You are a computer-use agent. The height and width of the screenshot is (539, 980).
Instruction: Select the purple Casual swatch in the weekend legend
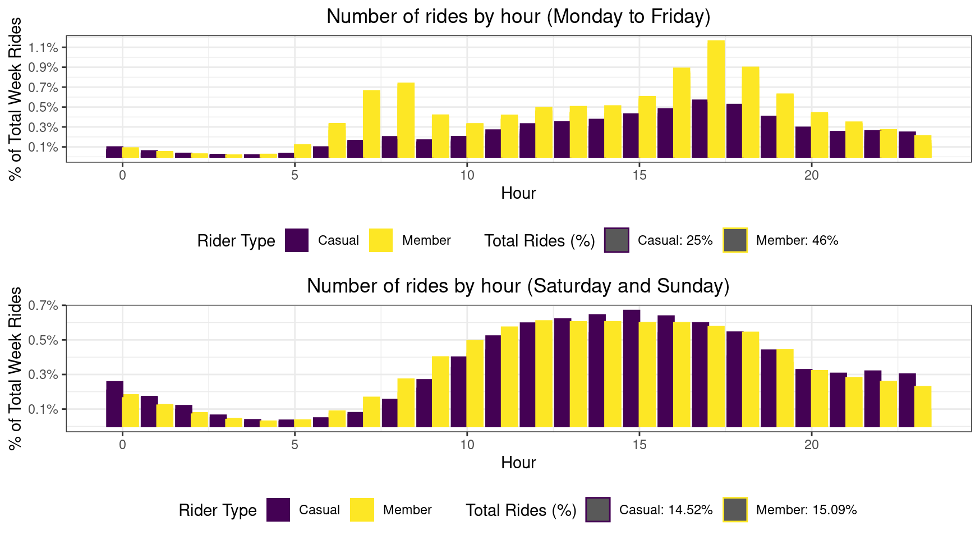tap(278, 510)
